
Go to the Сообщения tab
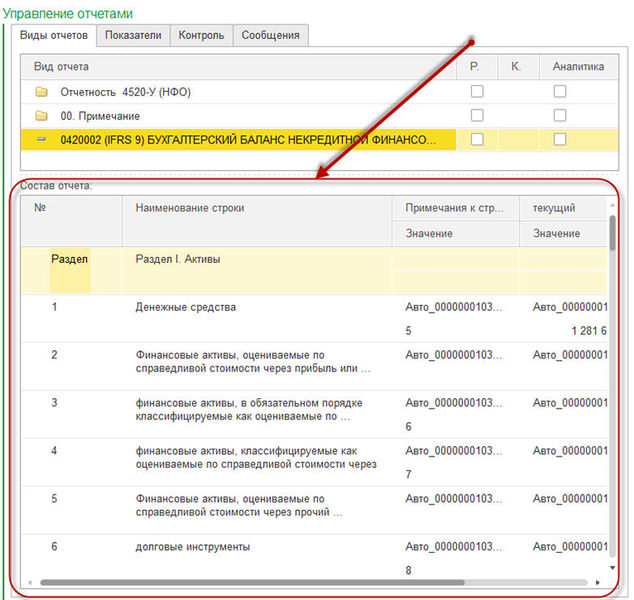point(270,35)
